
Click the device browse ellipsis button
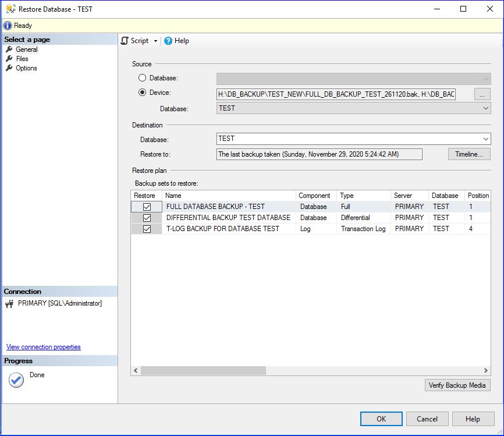482,94
